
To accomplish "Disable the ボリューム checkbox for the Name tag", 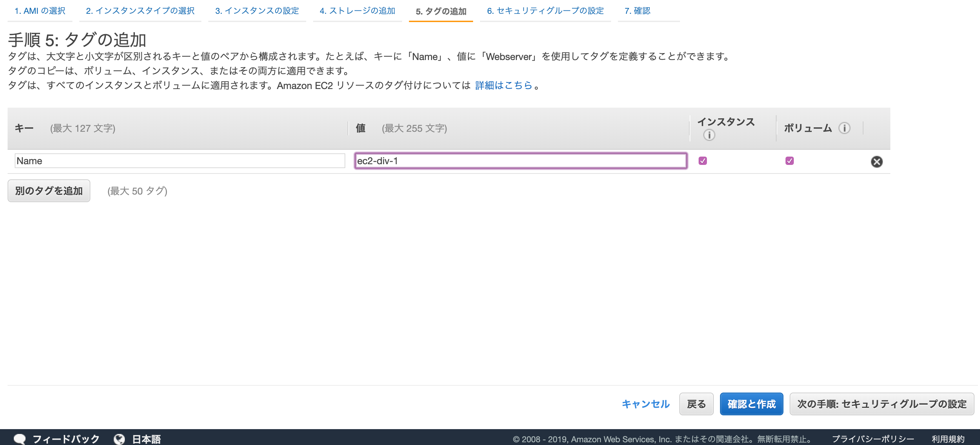I will [790, 161].
